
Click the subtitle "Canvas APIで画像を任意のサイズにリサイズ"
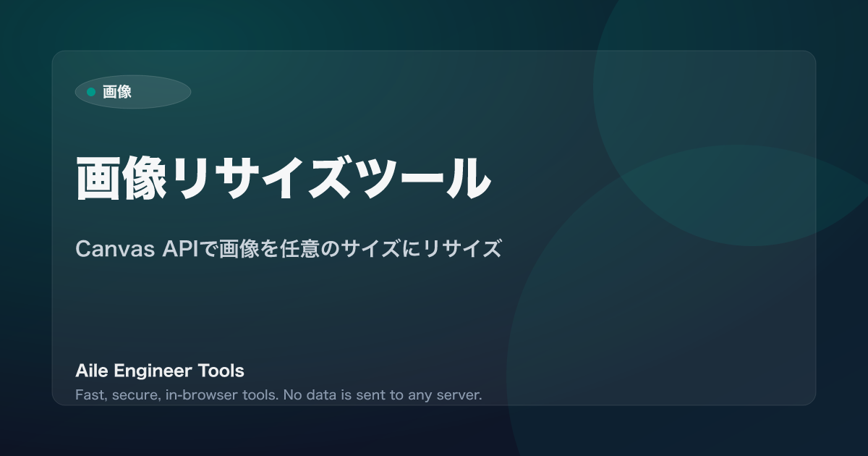point(289,249)
